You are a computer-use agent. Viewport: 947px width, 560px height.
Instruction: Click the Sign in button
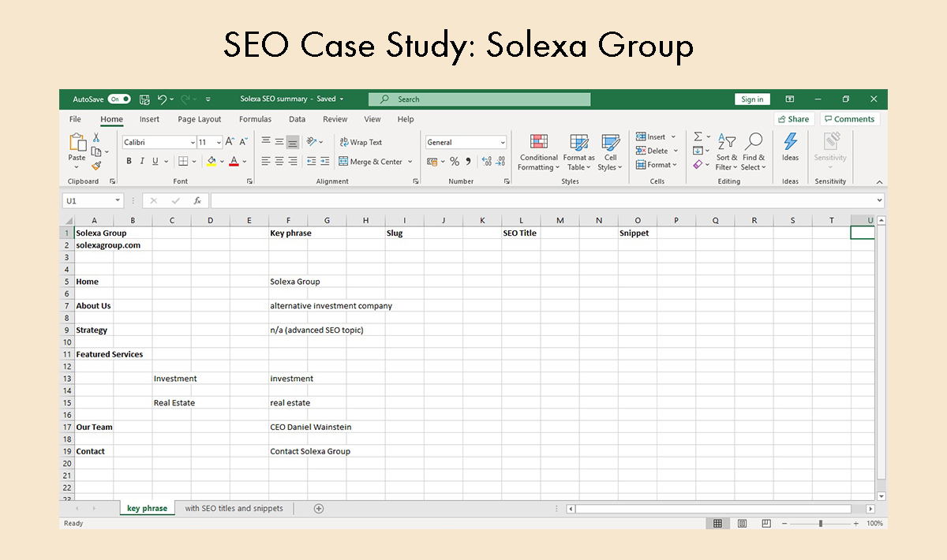point(752,99)
